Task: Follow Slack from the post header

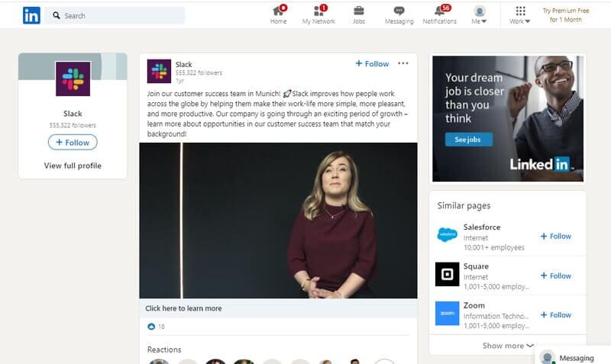Action: point(372,63)
